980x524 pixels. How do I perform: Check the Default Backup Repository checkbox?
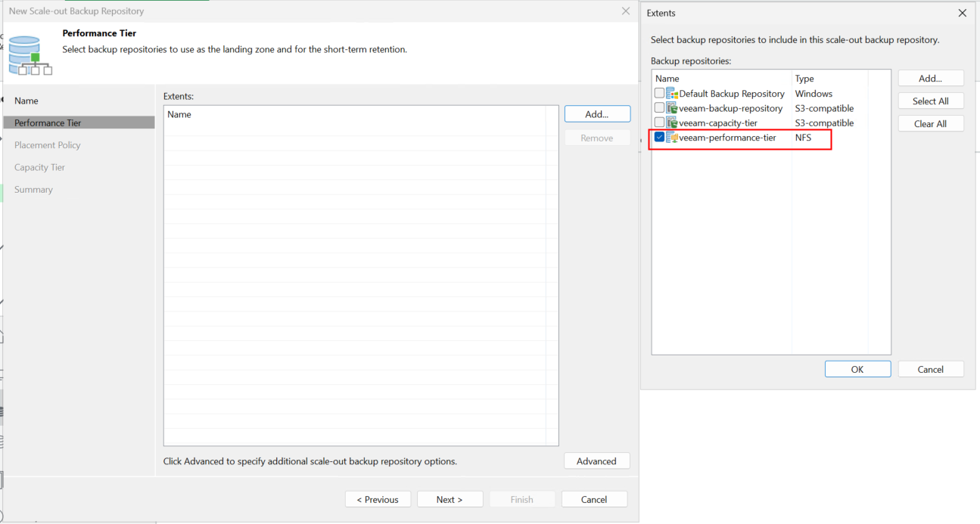tap(660, 94)
